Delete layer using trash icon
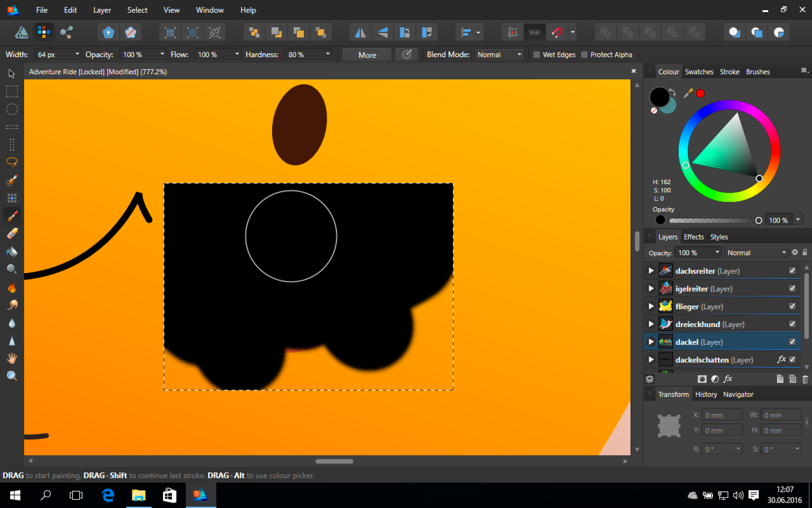 coord(805,379)
